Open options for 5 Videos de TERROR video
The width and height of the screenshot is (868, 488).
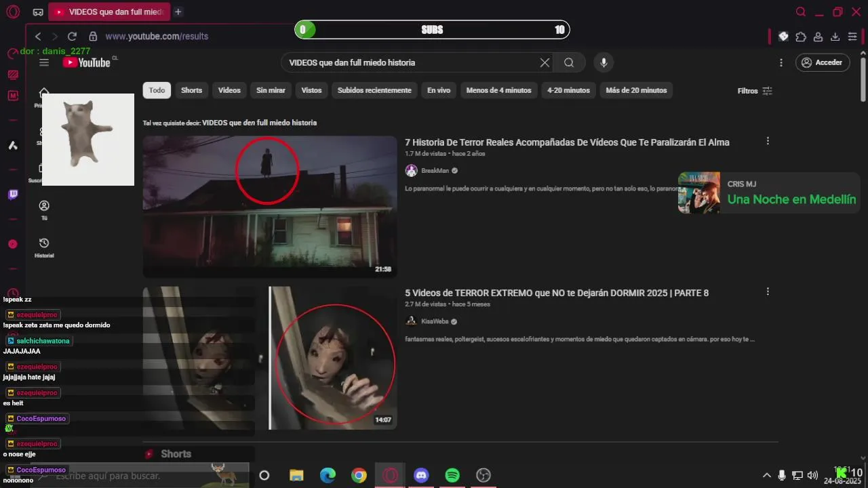(768, 291)
